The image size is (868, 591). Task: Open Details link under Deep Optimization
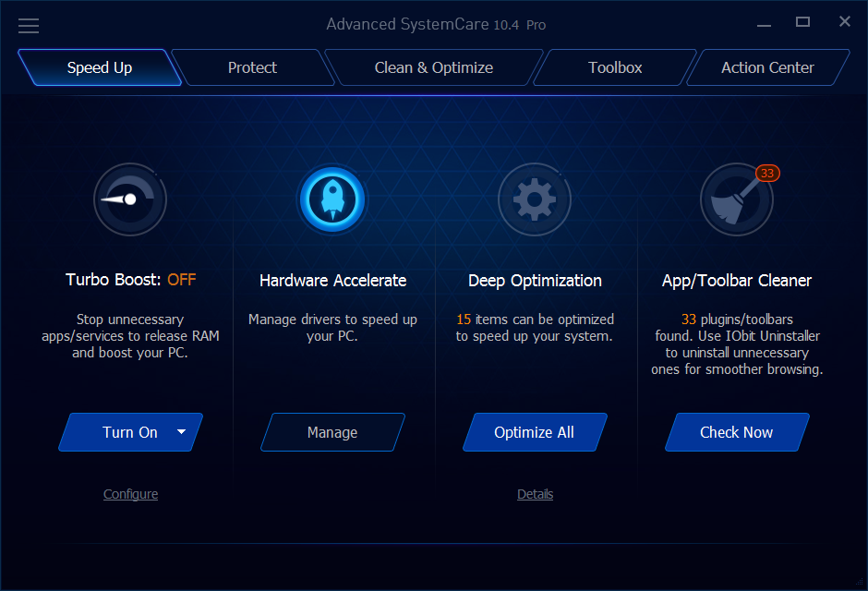pos(535,494)
